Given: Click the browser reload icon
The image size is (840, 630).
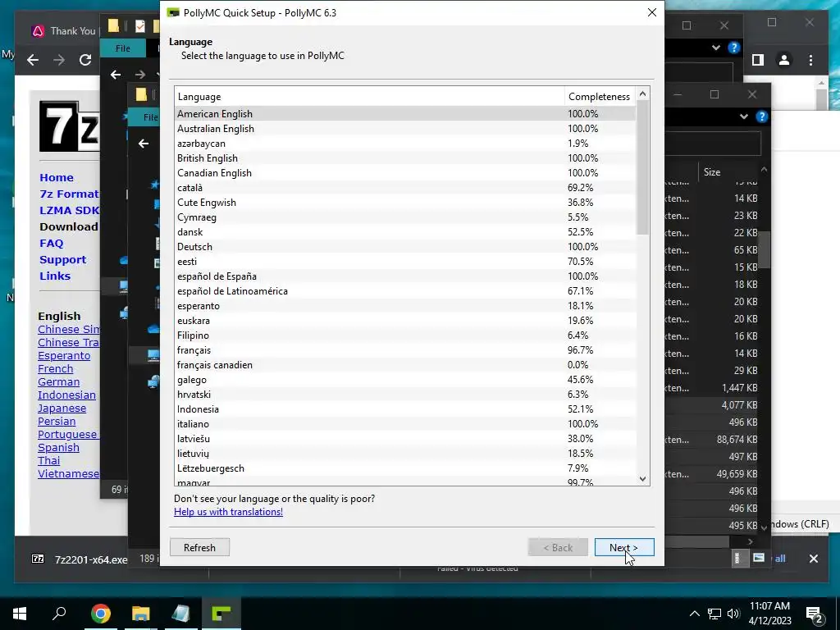Looking at the screenshot, I should click(x=85, y=60).
